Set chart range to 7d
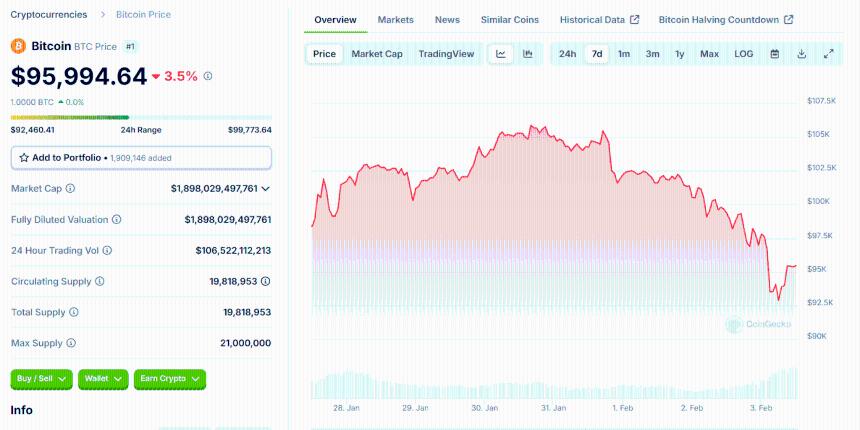860x430 pixels. point(597,54)
